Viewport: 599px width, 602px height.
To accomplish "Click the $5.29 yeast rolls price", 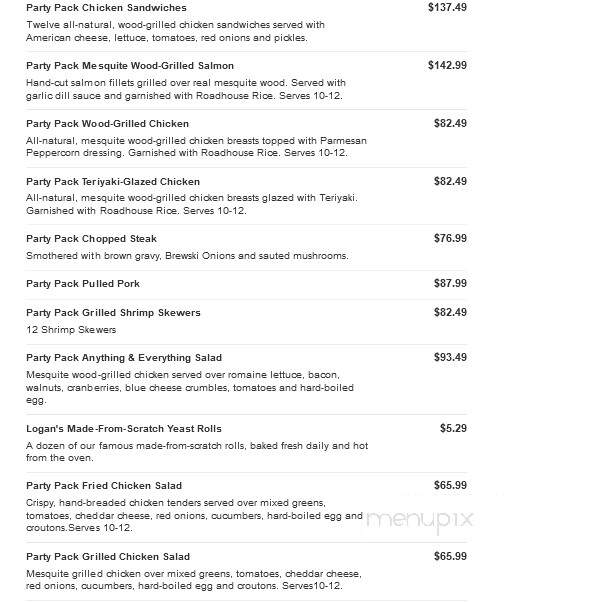I will (453, 428).
